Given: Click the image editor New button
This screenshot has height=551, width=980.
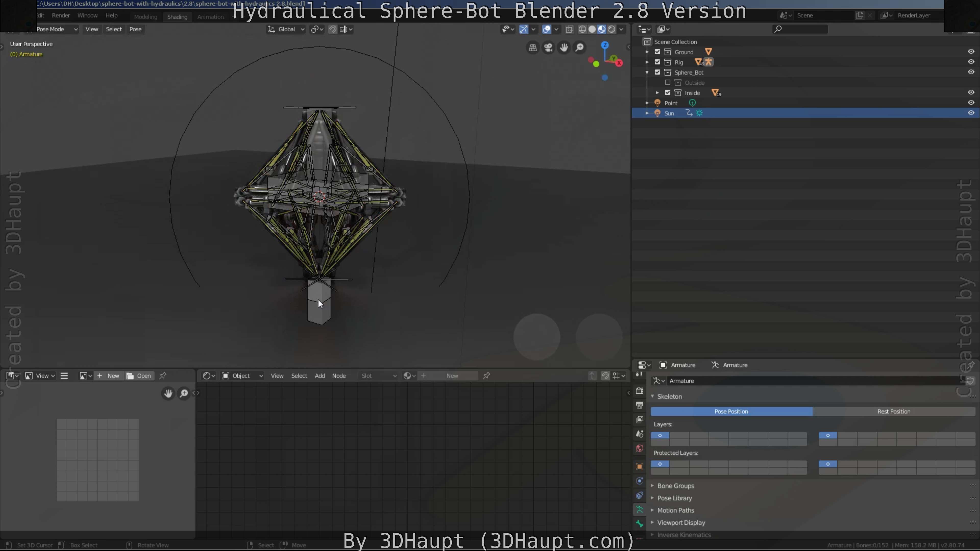Looking at the screenshot, I should pyautogui.click(x=108, y=376).
